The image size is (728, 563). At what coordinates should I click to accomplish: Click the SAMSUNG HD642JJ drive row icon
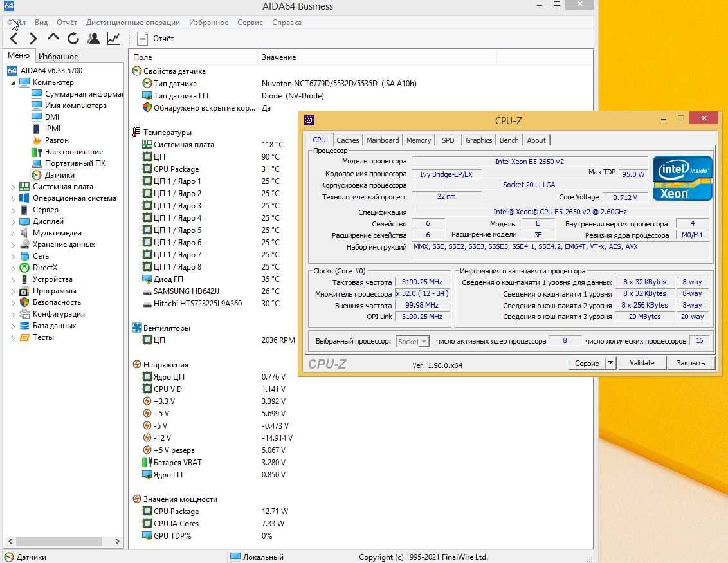[147, 291]
